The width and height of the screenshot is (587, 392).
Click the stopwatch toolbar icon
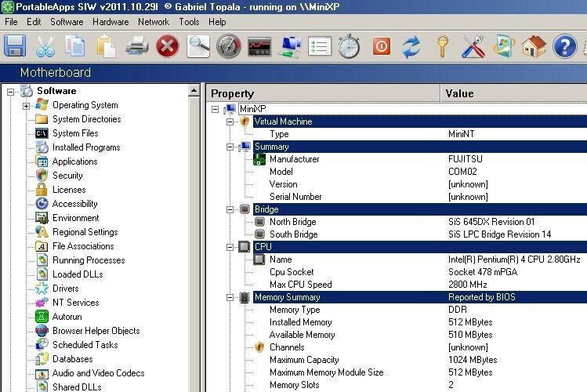click(x=350, y=46)
